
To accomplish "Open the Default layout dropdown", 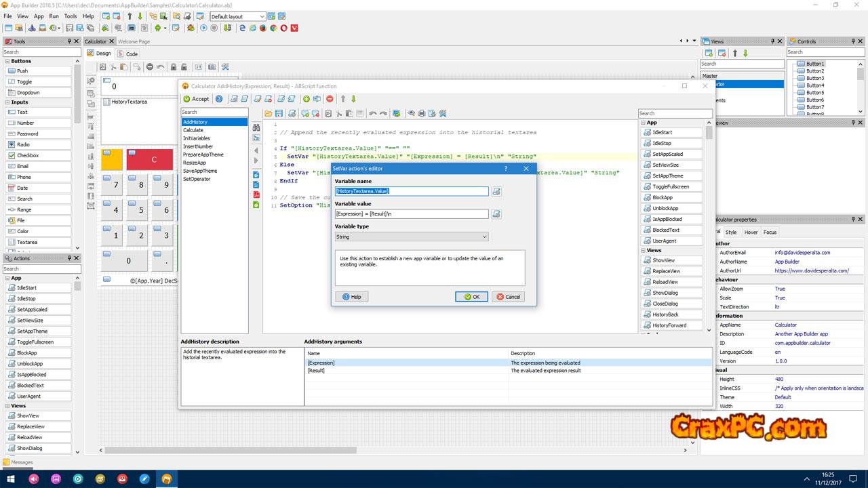I will (x=237, y=16).
